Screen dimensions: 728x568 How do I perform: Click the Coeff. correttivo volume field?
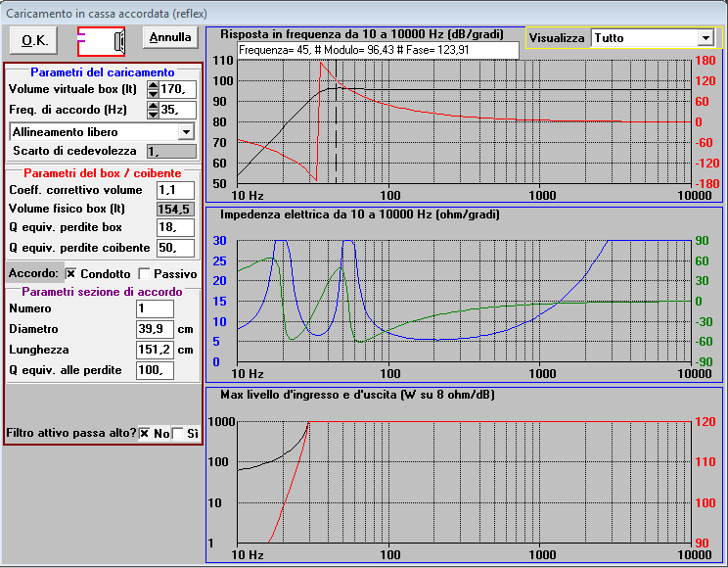coord(175,190)
